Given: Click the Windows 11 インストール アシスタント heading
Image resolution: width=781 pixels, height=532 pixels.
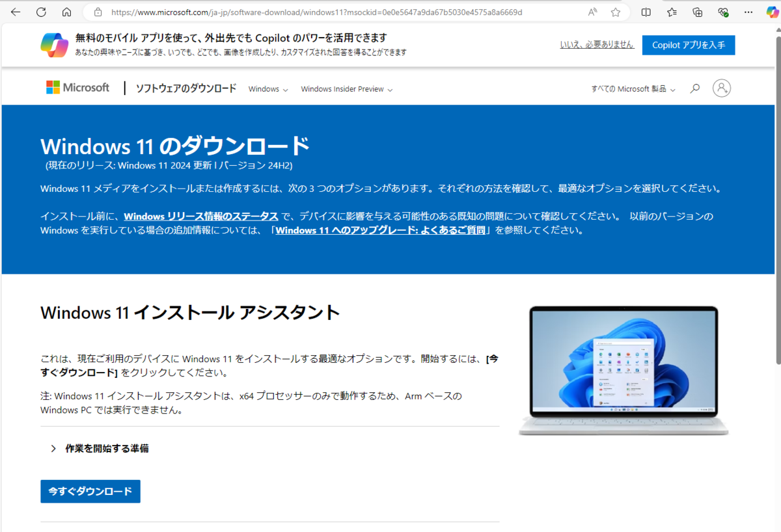Looking at the screenshot, I should click(x=190, y=312).
